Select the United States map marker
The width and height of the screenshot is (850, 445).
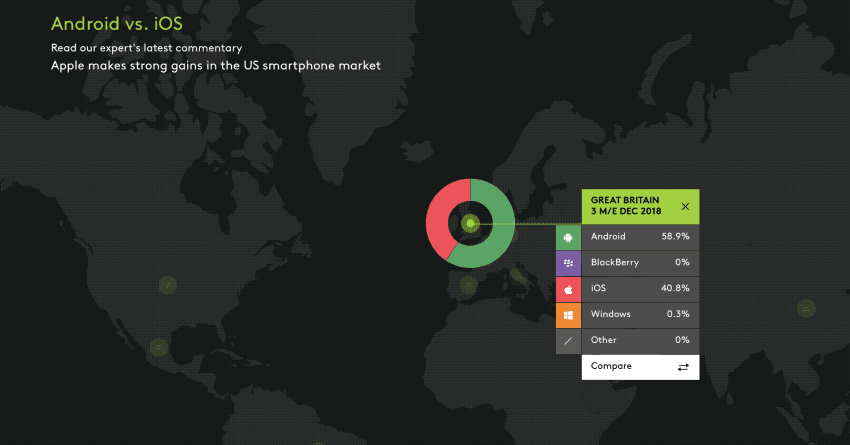point(168,285)
